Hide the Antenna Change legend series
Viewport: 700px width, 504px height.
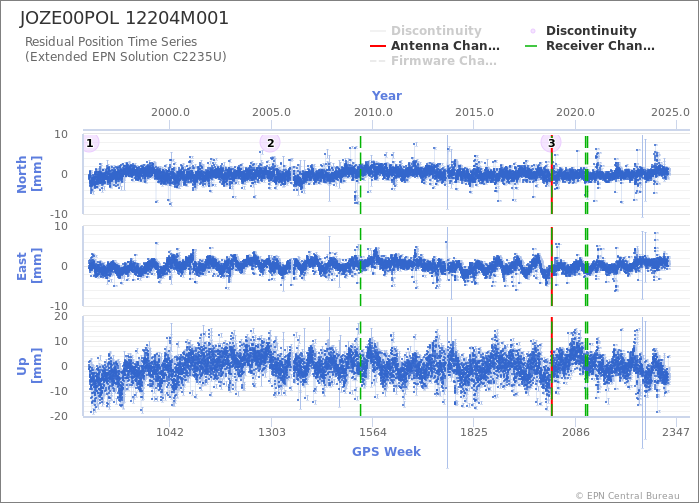435,46
